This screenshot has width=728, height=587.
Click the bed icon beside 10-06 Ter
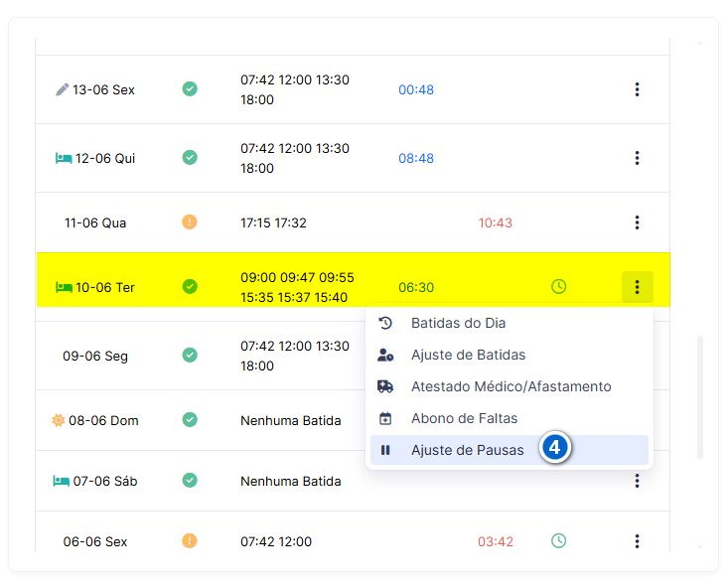pyautogui.click(x=65, y=287)
